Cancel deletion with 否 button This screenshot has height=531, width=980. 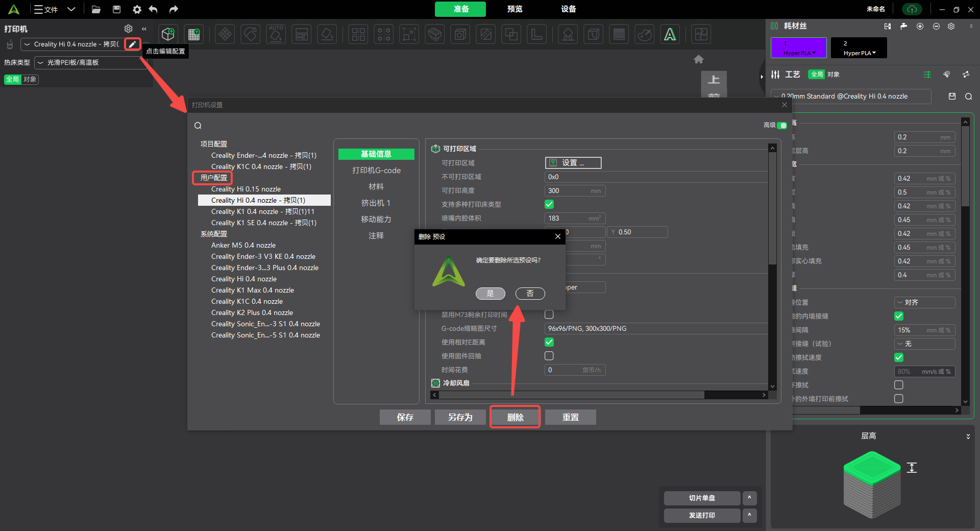(x=530, y=294)
